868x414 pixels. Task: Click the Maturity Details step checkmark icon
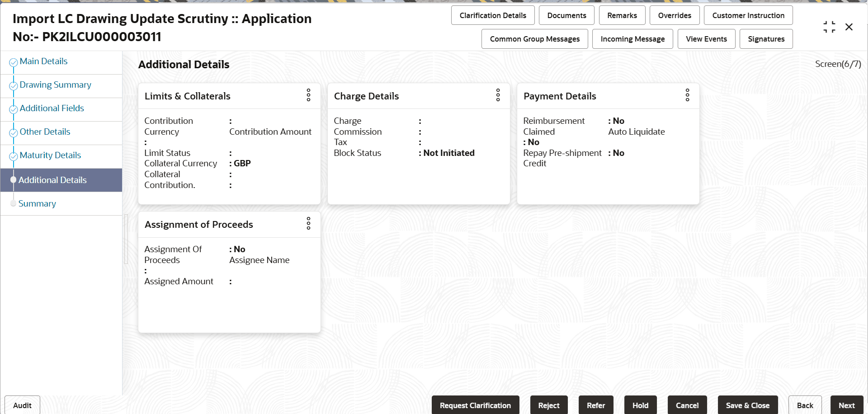(14, 156)
